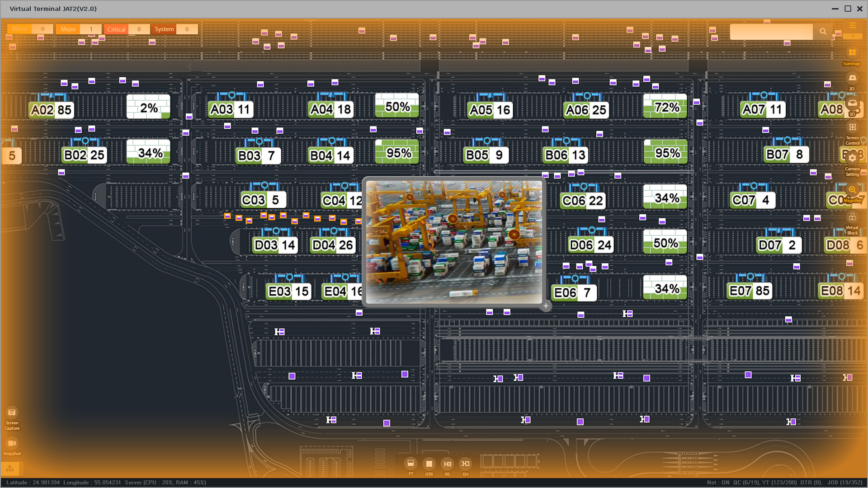Switch to 2D view mode
Image resolution: width=868 pixels, height=488 pixels.
pyautogui.click(x=852, y=78)
